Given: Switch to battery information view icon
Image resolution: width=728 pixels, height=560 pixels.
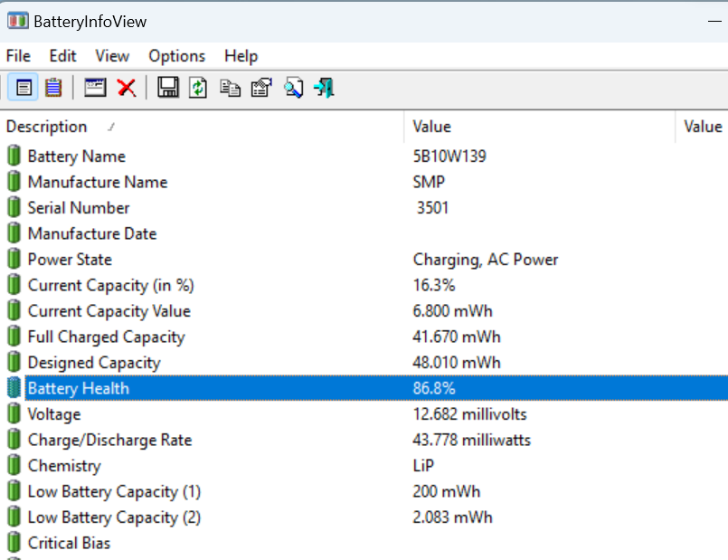Looking at the screenshot, I should click(24, 87).
